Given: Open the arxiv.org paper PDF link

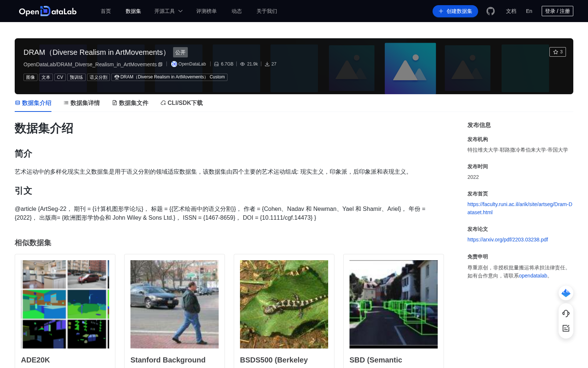Looking at the screenshot, I should pos(508,240).
